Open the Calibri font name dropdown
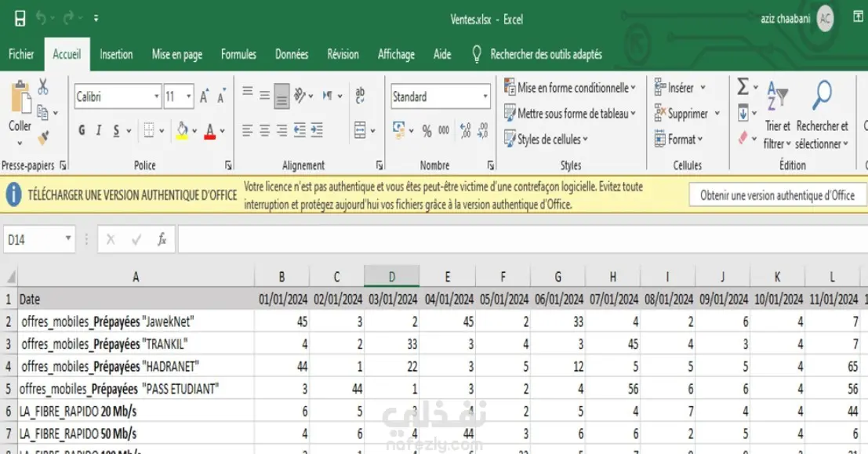Screen dimensions: 868x454 point(156,97)
